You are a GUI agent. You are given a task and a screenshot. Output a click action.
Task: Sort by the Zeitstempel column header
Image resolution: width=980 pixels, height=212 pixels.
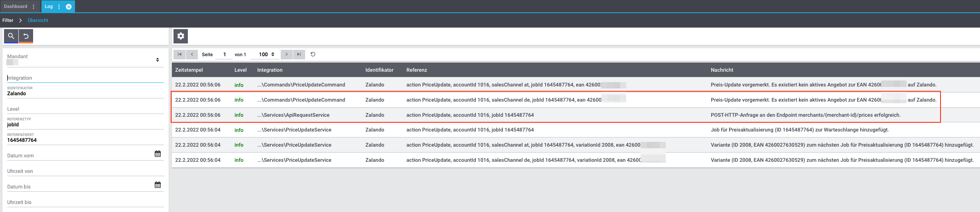coord(189,70)
